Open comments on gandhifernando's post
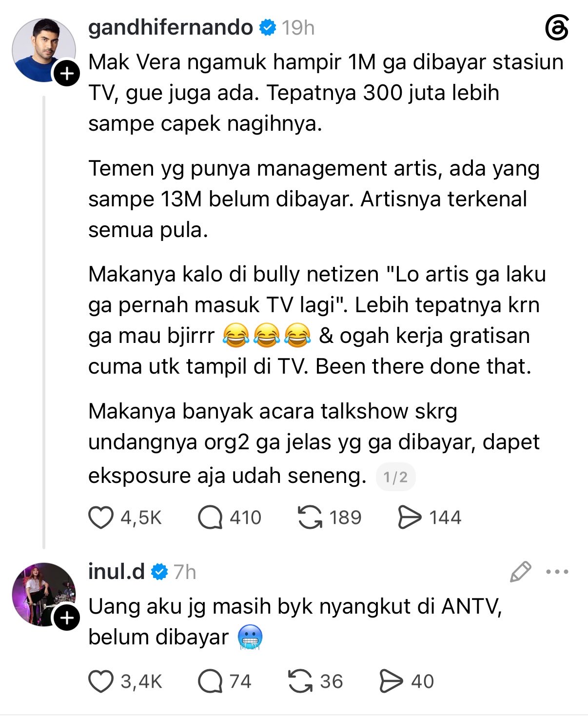The width and height of the screenshot is (588, 719). click(210, 518)
